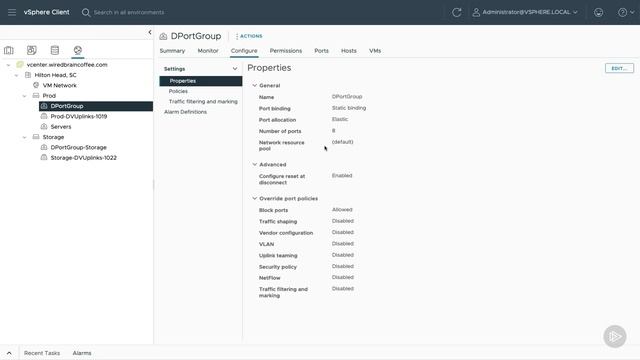Collapse the left navigation sidebar
The width and height of the screenshot is (640, 360).
[150, 32]
